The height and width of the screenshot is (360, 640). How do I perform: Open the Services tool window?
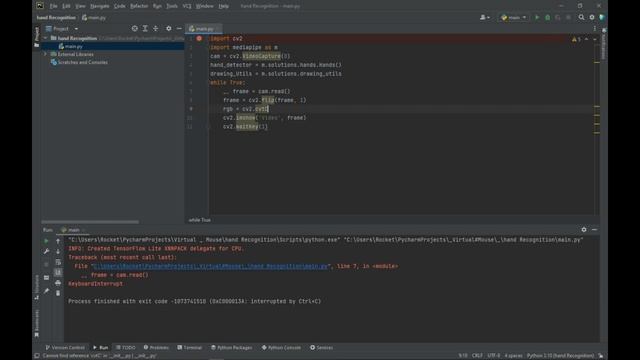click(x=322, y=348)
